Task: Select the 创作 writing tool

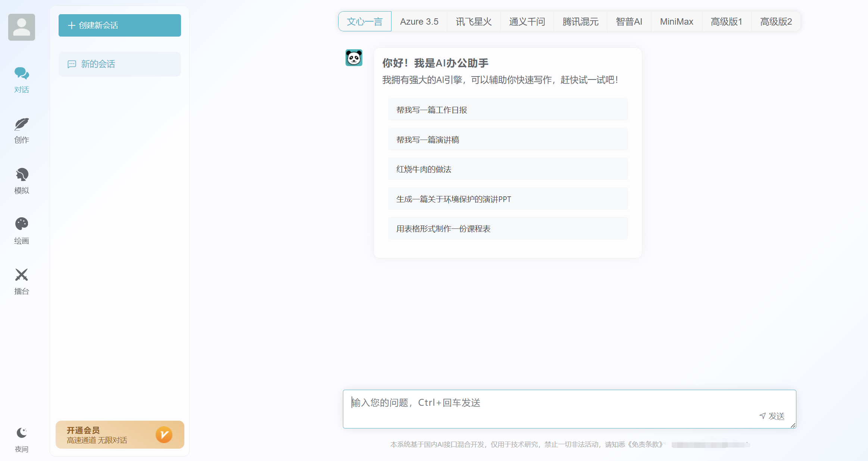Action: click(x=21, y=130)
